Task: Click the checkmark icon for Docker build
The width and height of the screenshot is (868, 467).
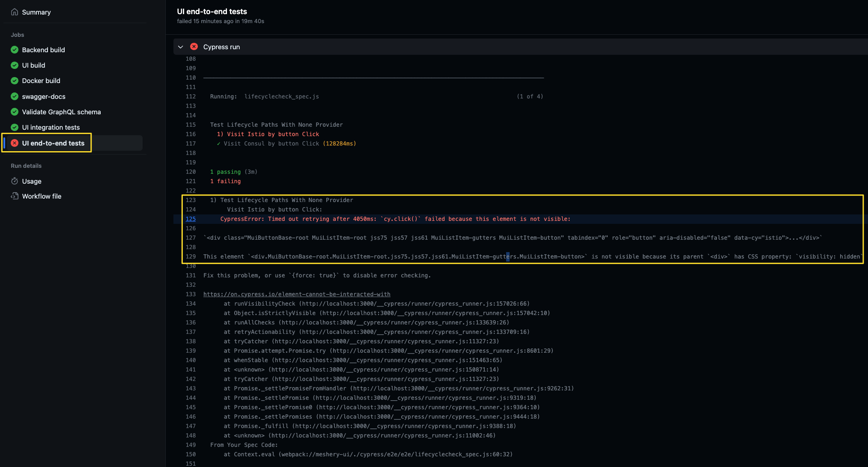Action: (x=14, y=80)
